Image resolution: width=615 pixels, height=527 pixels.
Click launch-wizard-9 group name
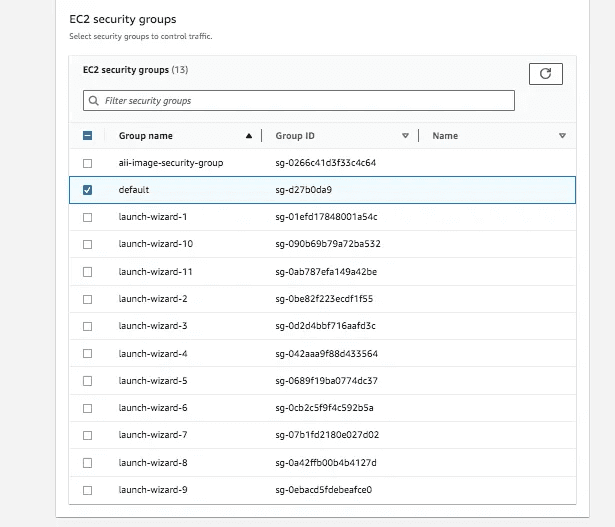pos(153,490)
